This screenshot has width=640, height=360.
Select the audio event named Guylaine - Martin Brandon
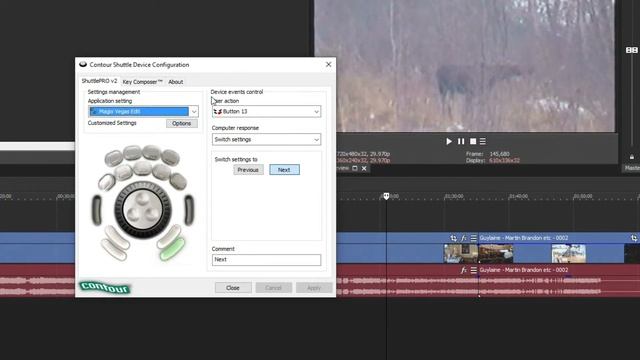(x=524, y=270)
